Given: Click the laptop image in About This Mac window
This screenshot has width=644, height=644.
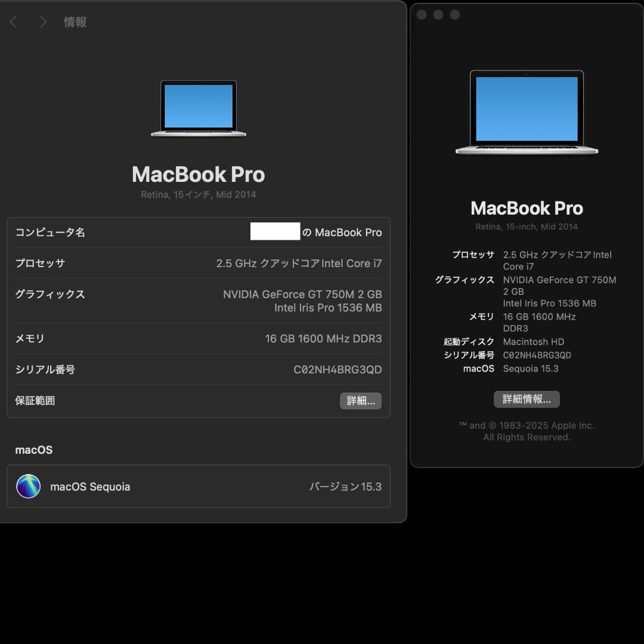Looking at the screenshot, I should coord(527,112).
